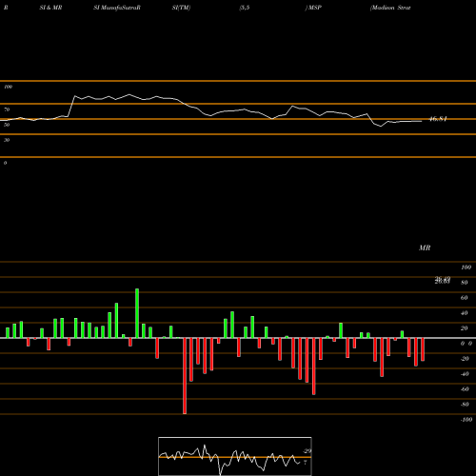The height and width of the screenshot is (476, 476).
Task: Click the -20 label on MR axis
Action: click(x=465, y=359)
